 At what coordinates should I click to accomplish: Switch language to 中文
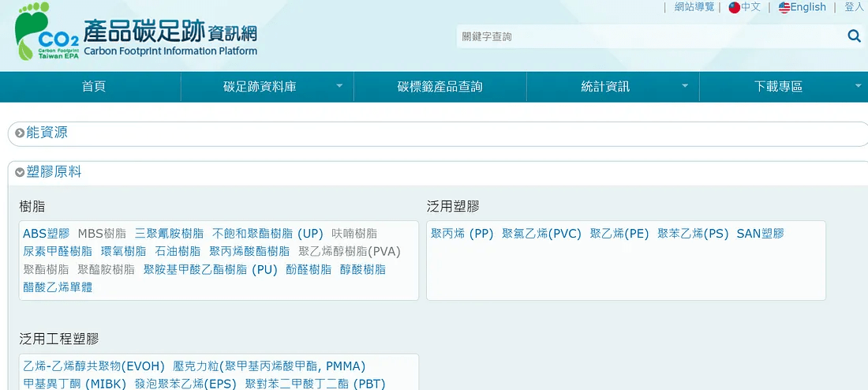750,7
